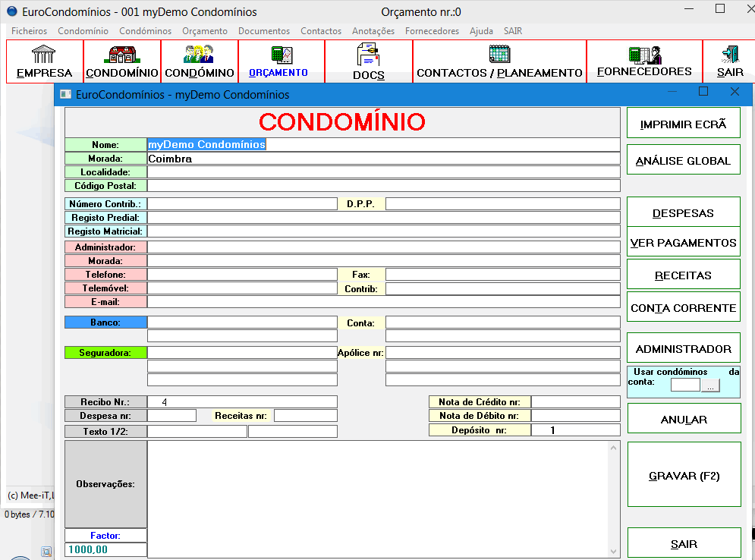This screenshot has width=755, height=560.
Task: Click the Condomínio house icon
Action: (x=121, y=55)
